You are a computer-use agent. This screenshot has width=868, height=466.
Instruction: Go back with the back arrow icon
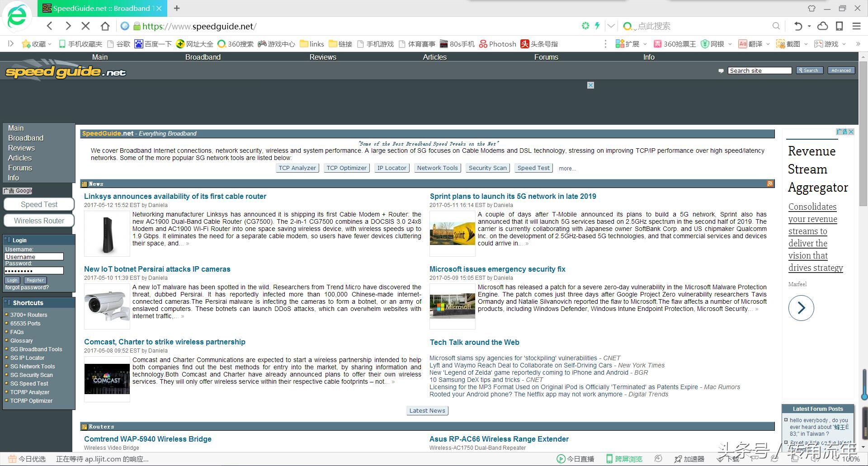click(x=50, y=26)
